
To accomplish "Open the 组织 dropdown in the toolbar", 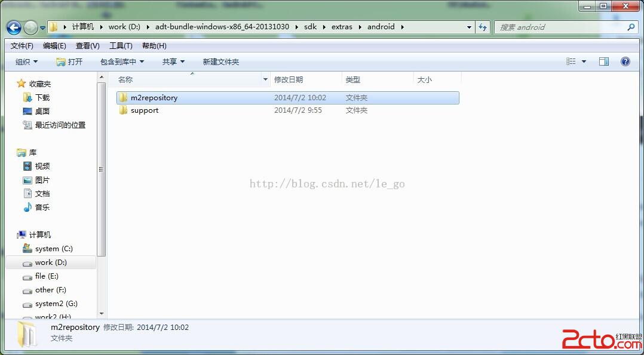I will point(26,62).
